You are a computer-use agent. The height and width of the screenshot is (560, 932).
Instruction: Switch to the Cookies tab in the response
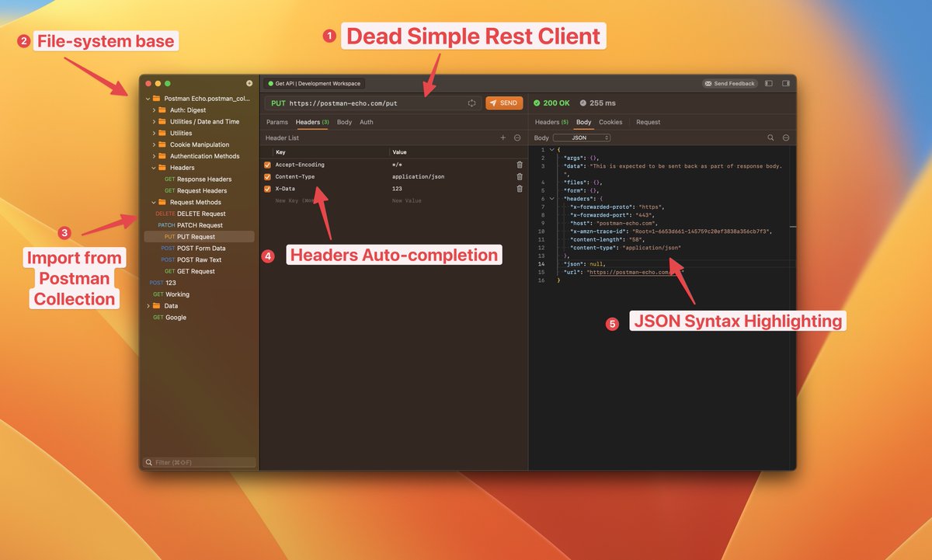pos(610,122)
